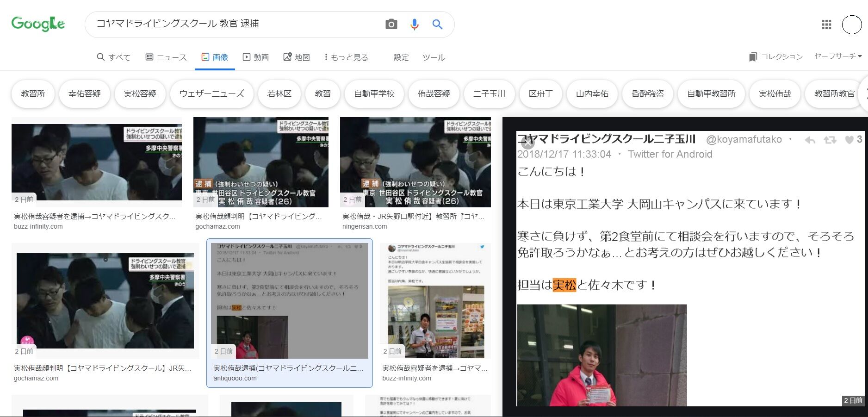The image size is (868, 417).
Task: Switch to the すべて tab
Action: (113, 57)
